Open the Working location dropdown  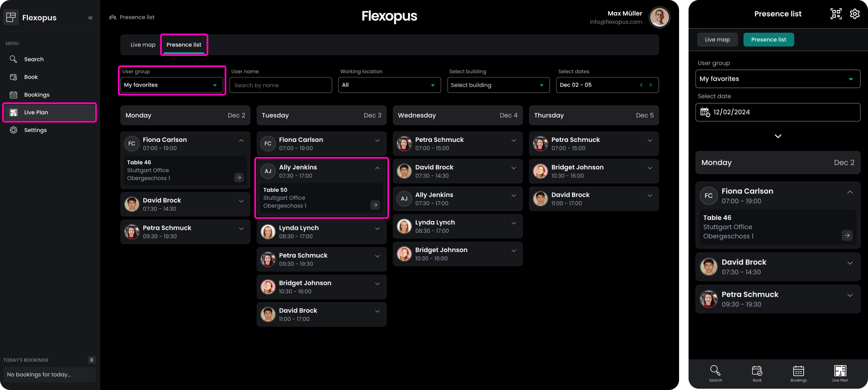click(389, 85)
